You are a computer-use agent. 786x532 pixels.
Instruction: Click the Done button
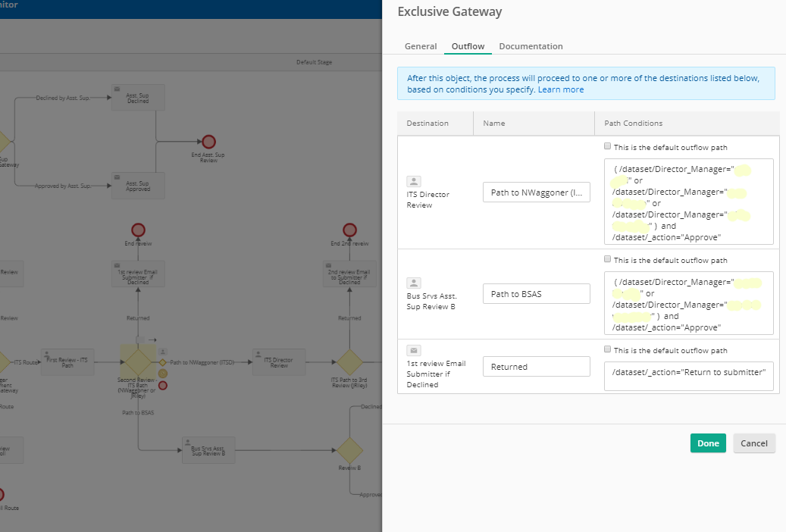[708, 443]
